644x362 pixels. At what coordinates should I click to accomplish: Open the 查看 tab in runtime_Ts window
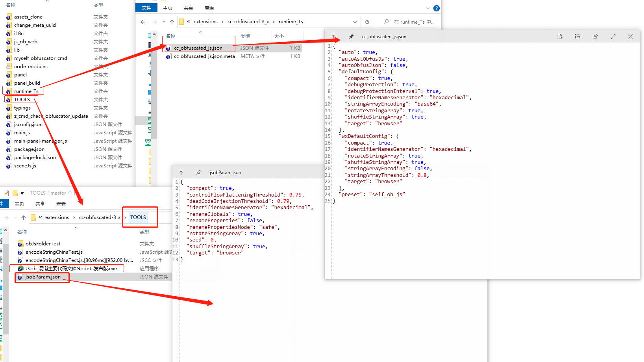pos(209,8)
